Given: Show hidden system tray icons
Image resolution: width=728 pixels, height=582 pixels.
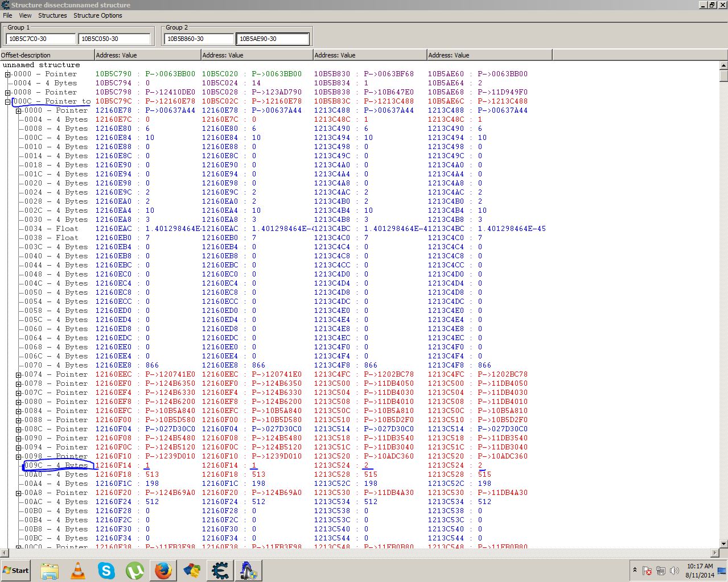Looking at the screenshot, I should 634,570.
